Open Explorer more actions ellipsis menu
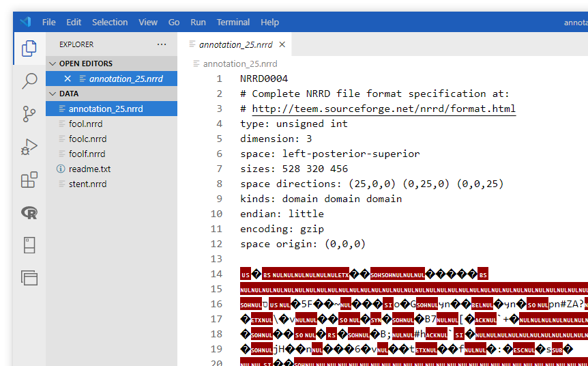The height and width of the screenshot is (366, 588). (162, 44)
